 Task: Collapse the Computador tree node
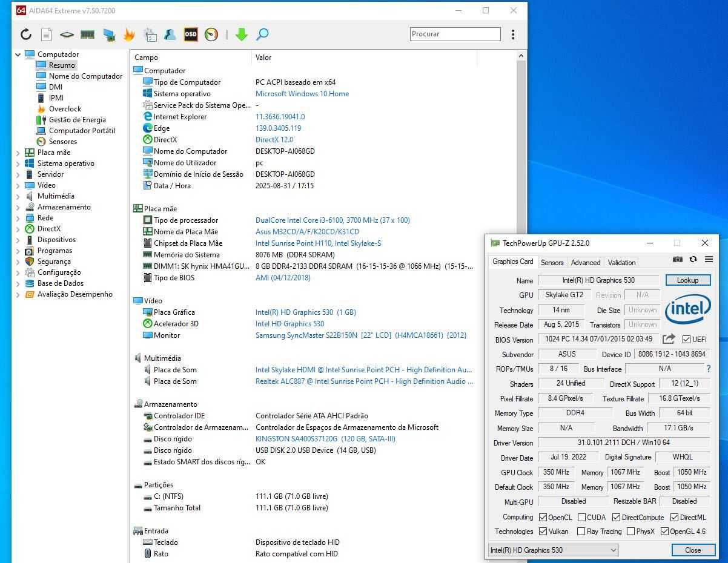[18, 54]
